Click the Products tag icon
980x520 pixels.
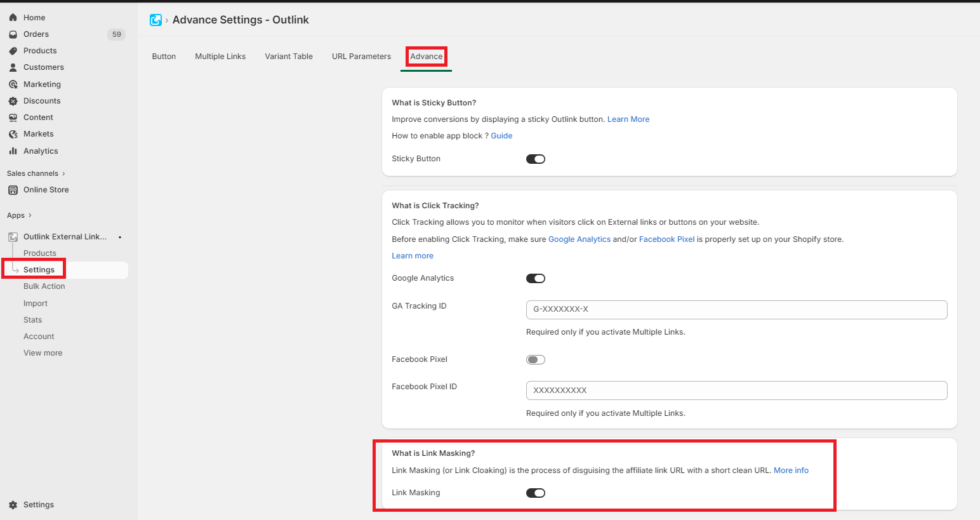point(13,51)
